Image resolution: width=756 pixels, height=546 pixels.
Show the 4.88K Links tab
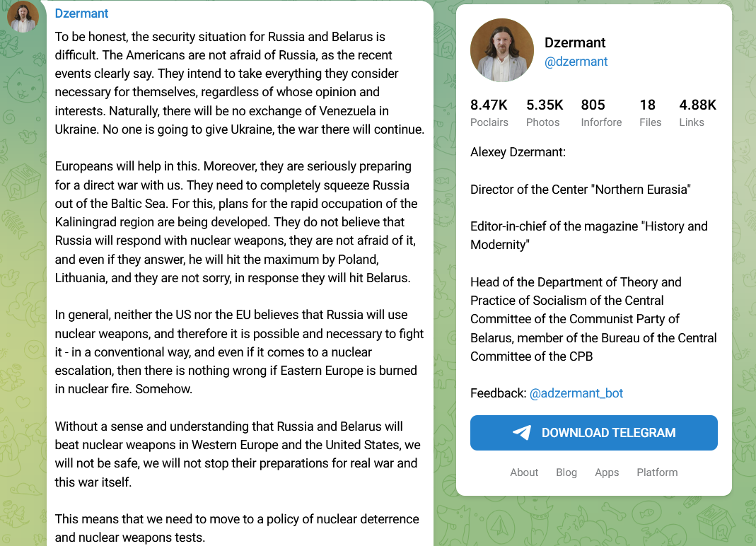[697, 112]
